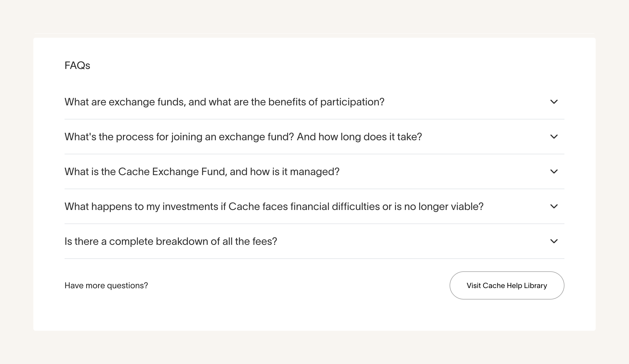Image resolution: width=629 pixels, height=364 pixels.
Task: Open chevron for Cache Exchange Fund management
Action: (x=554, y=171)
